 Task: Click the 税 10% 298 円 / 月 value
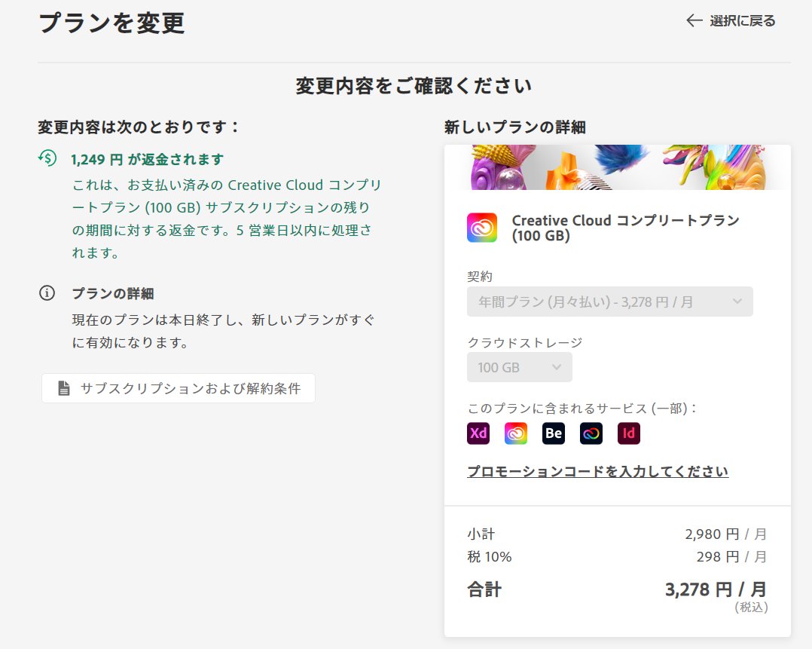tap(731, 557)
